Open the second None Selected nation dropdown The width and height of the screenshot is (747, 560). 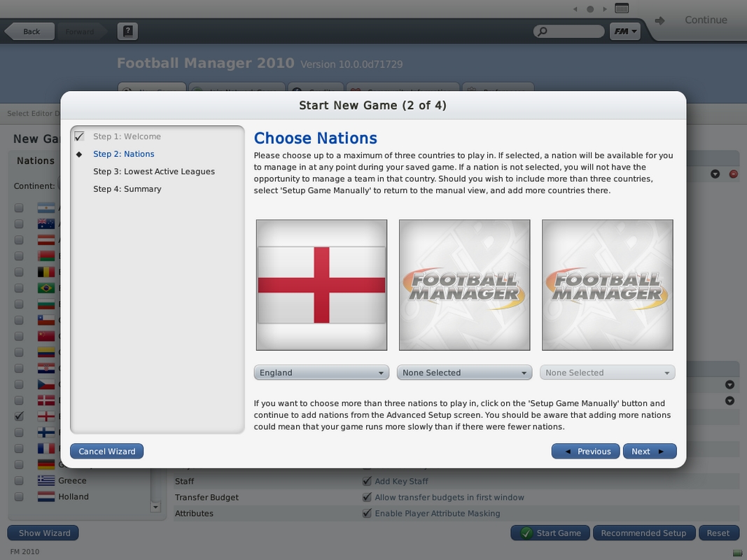coord(464,373)
